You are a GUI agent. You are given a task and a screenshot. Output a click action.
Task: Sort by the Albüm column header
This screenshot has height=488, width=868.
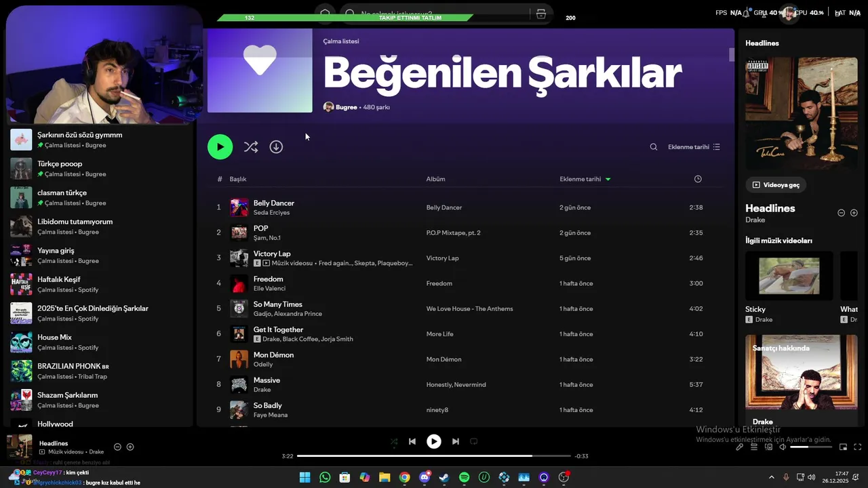click(x=435, y=179)
